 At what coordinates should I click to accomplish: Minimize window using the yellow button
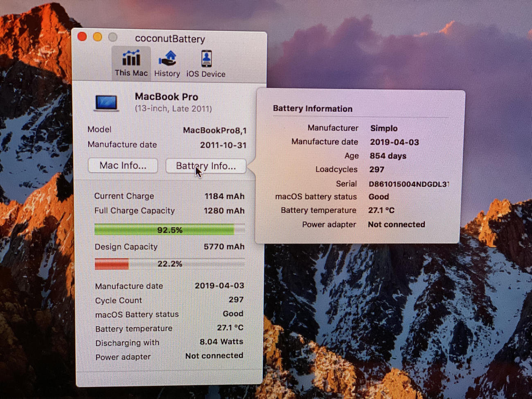point(97,37)
